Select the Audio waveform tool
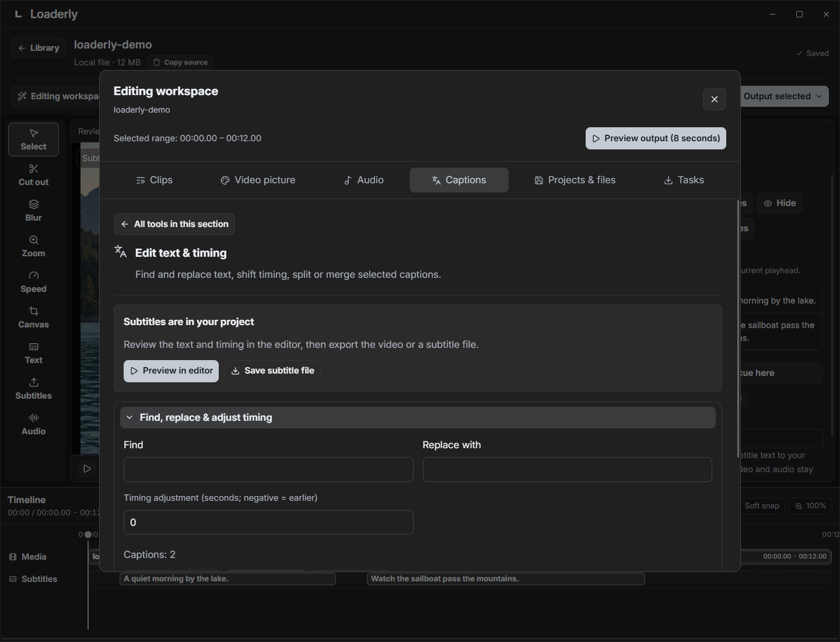 [x=33, y=424]
